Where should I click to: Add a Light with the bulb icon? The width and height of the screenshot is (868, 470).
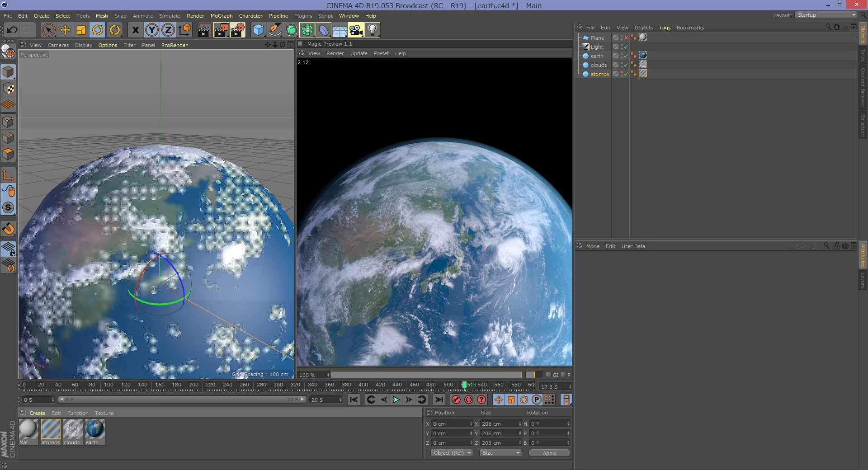click(372, 30)
